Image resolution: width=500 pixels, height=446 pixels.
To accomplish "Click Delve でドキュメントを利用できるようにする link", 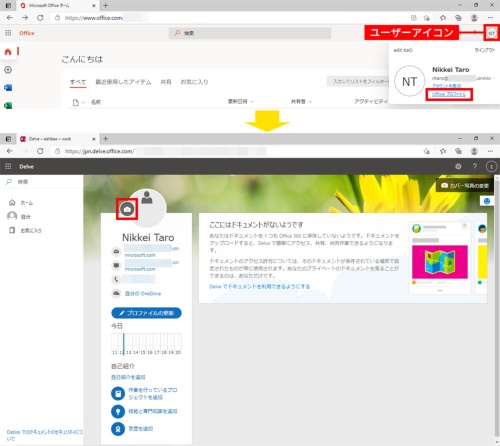I will 260,287.
